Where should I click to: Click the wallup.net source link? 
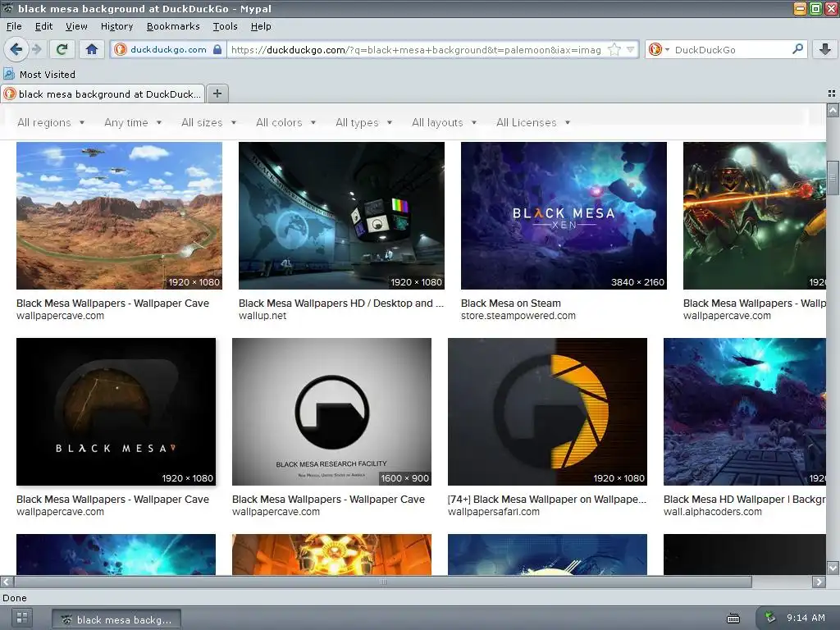pos(262,316)
